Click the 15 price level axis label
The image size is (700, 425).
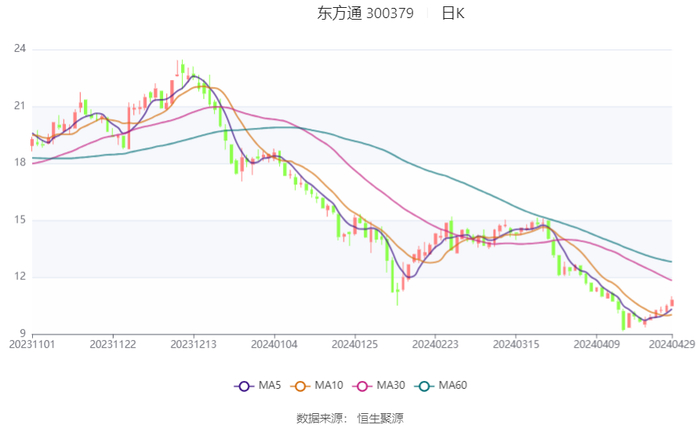click(19, 220)
